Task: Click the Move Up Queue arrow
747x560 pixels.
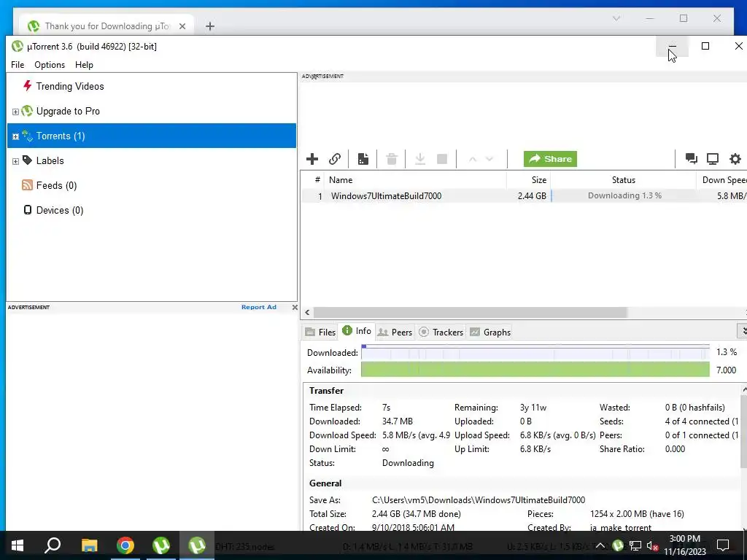Action: pyautogui.click(x=473, y=159)
